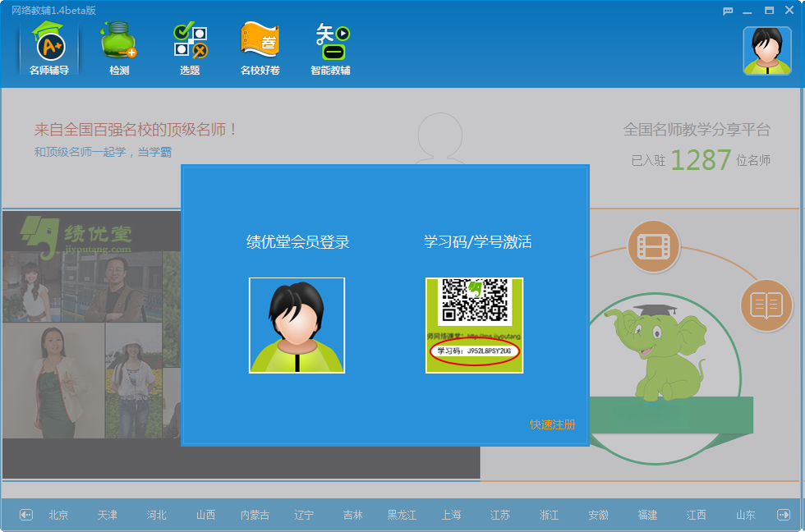Launch the 智能教辅 icon

click(x=330, y=48)
